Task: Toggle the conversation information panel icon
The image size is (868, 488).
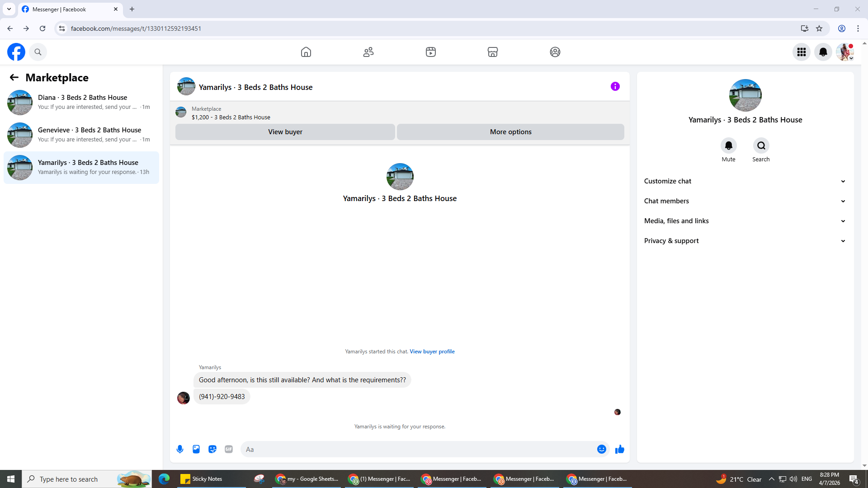Action: (x=615, y=86)
